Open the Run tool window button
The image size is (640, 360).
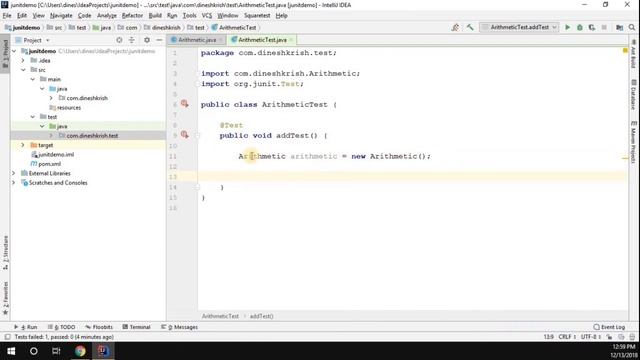[26, 327]
